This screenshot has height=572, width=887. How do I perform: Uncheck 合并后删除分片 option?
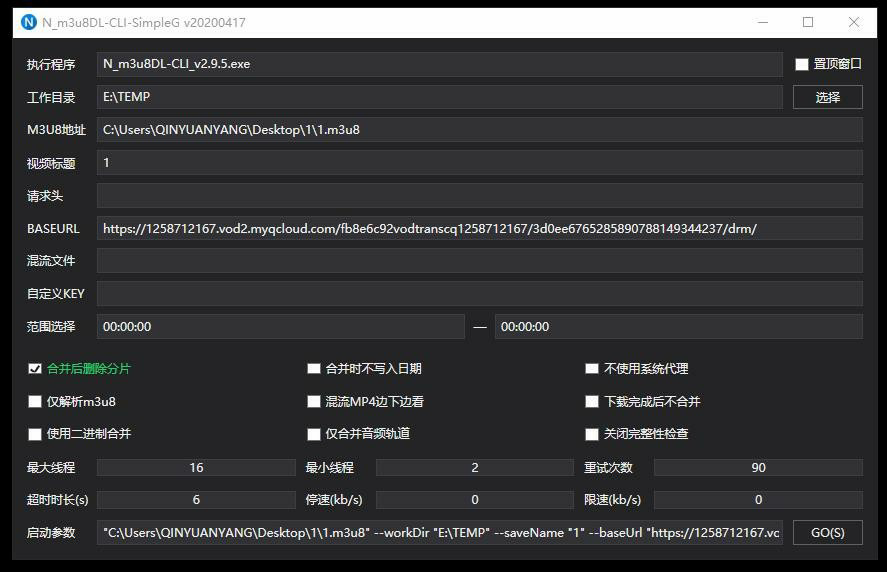(x=35, y=369)
